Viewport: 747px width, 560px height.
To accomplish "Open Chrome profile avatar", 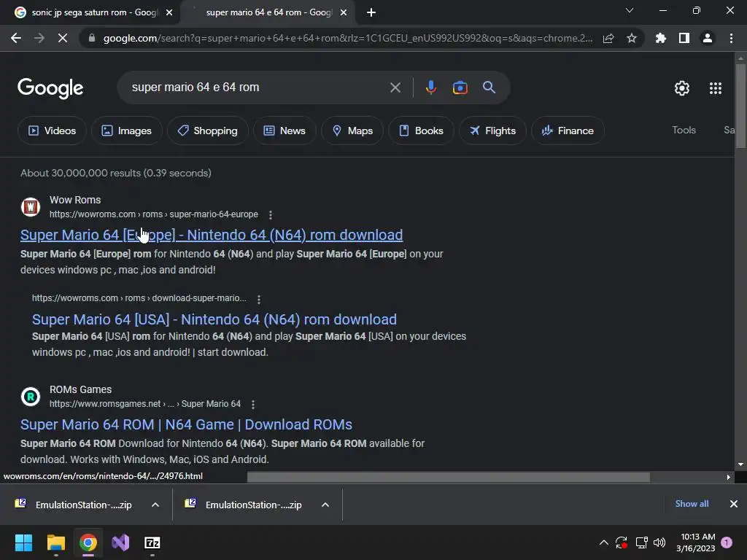I will [708, 38].
